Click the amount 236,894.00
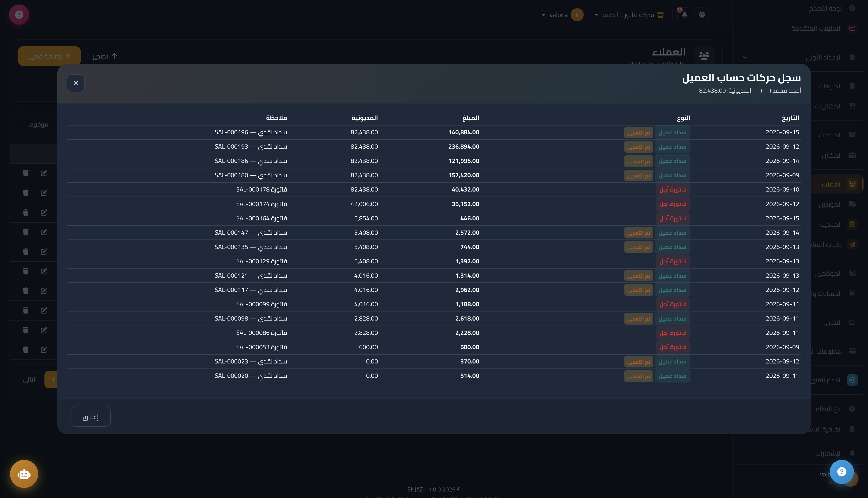868x498 pixels. coord(464,146)
